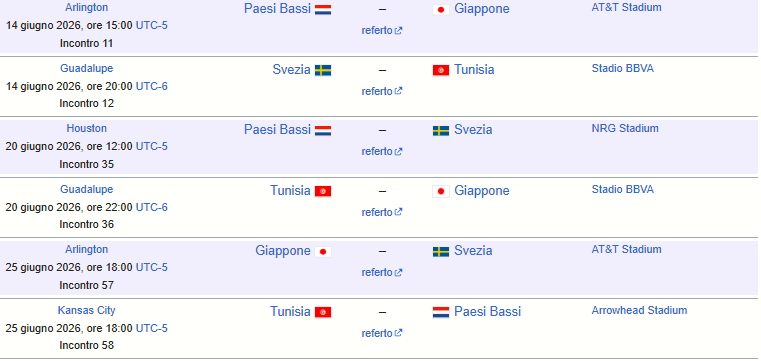This screenshot has width=761, height=361.
Task: Open Paesi Bassi team link in match 35 row
Action: coord(277,130)
